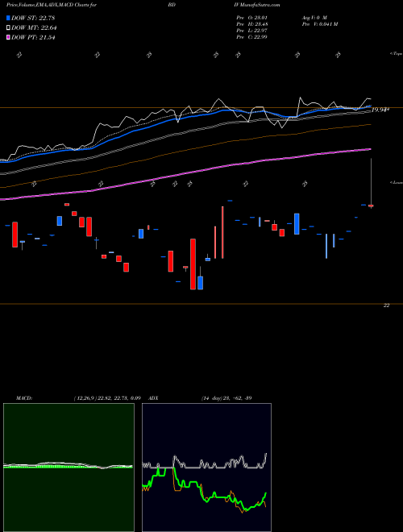Select the 'DOW MT: 22.64' legend text

pos(34,28)
